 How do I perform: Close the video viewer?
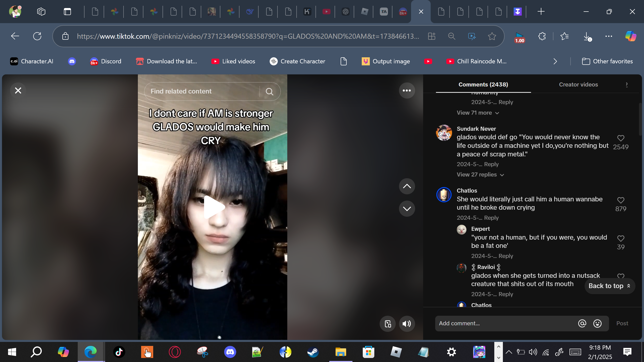tap(18, 90)
